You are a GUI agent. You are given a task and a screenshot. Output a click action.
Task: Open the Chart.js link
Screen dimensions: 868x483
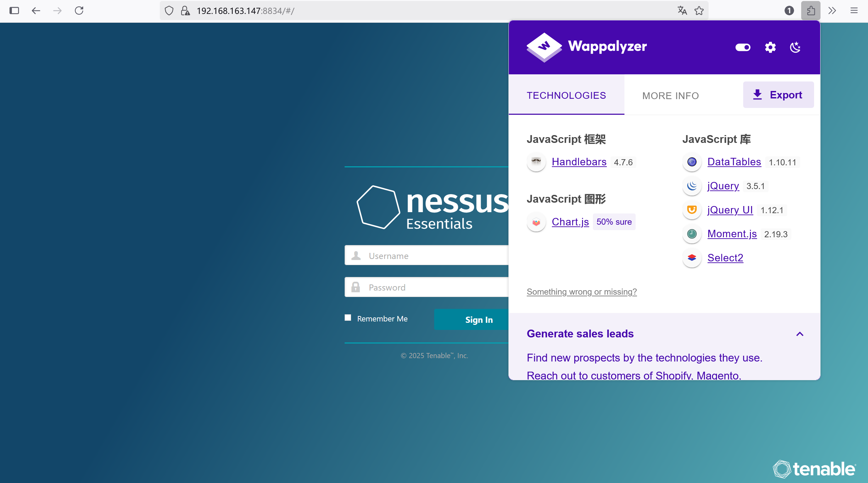[570, 222]
